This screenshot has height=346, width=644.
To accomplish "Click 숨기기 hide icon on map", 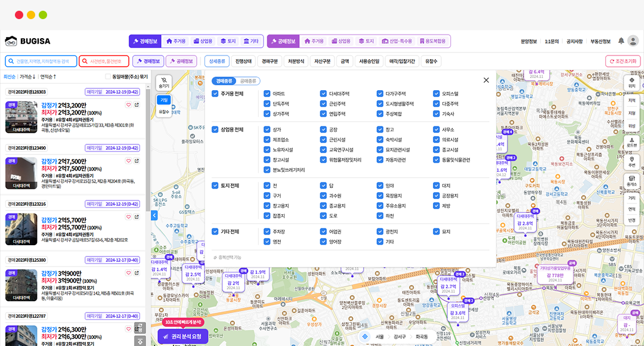I will tap(164, 82).
